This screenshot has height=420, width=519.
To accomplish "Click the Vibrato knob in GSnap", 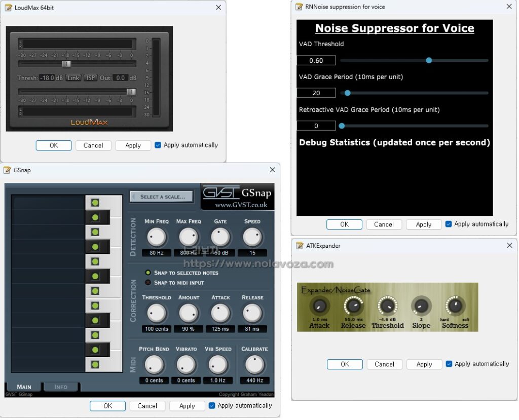I will (x=186, y=365).
